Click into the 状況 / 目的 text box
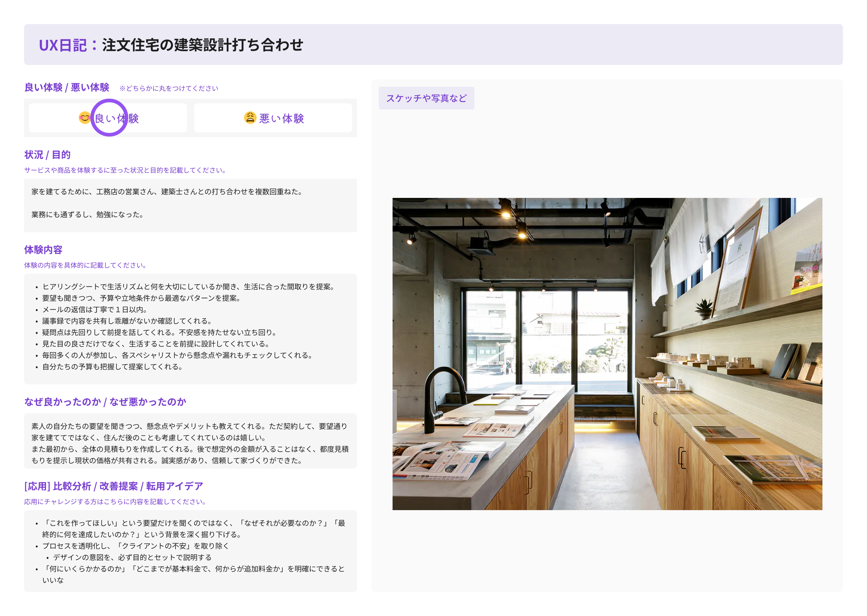Image resolution: width=867 pixels, height=616 pixels. [190, 205]
